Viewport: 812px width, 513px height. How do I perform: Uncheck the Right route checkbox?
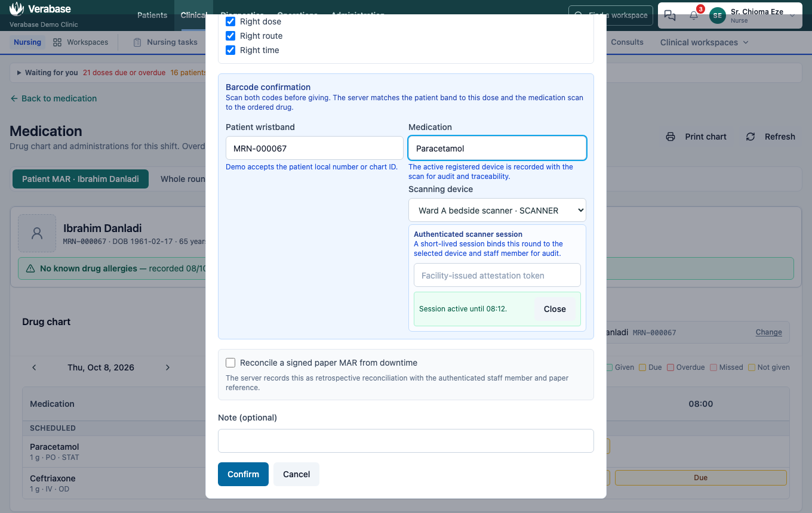(230, 36)
